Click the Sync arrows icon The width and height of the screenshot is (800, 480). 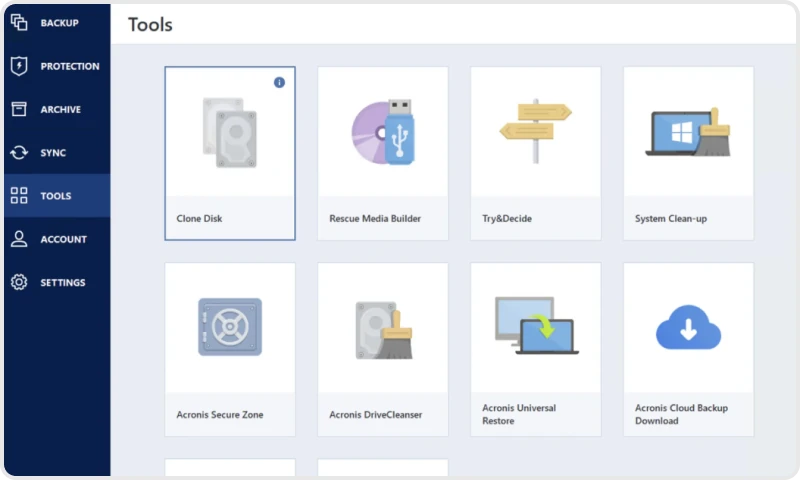click(x=19, y=153)
